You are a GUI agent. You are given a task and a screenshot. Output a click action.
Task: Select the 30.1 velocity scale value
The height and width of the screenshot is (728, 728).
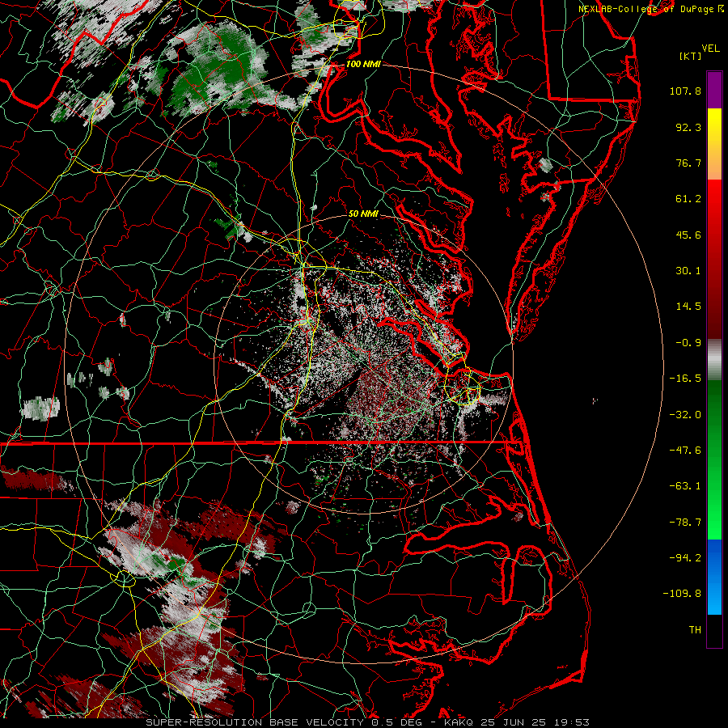pyautogui.click(x=688, y=271)
